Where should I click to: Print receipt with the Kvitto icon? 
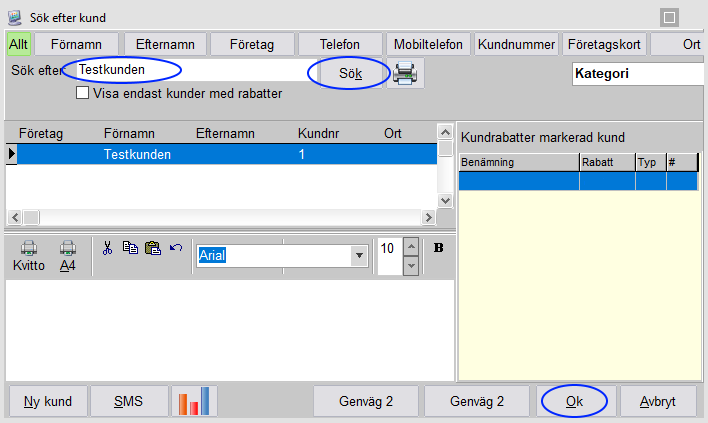[x=29, y=257]
